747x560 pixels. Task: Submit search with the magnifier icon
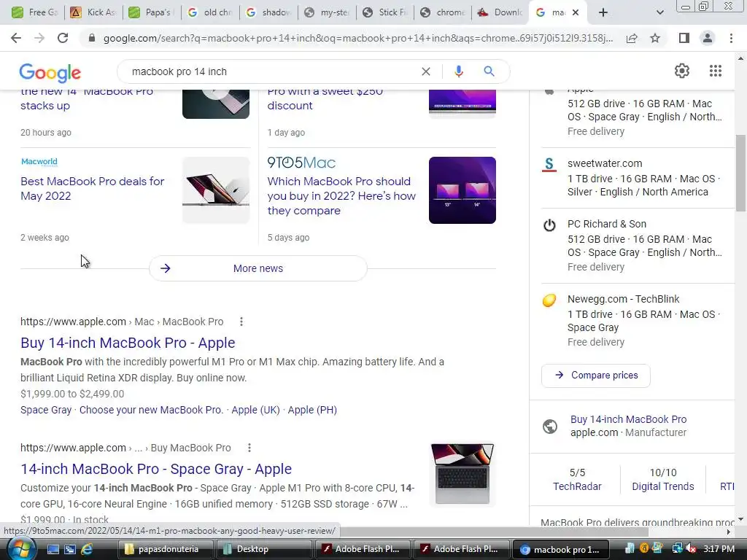[489, 71]
